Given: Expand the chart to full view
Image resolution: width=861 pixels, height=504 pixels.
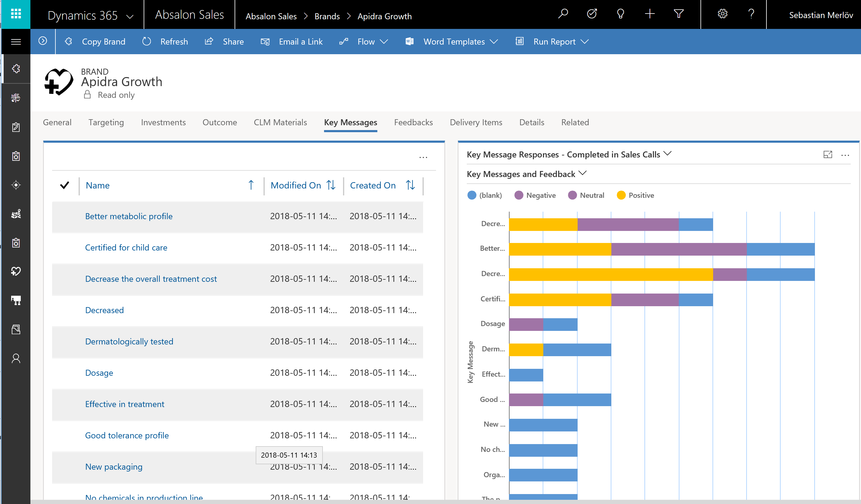Looking at the screenshot, I should coord(828,155).
